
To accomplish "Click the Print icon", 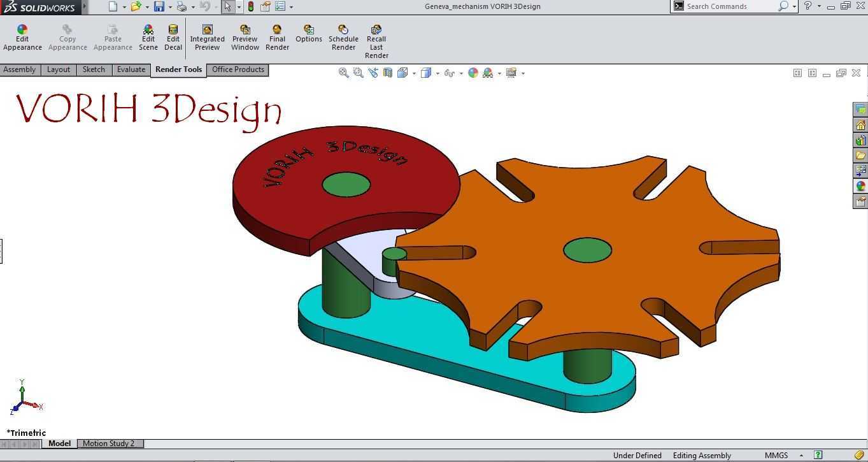I will click(x=182, y=6).
